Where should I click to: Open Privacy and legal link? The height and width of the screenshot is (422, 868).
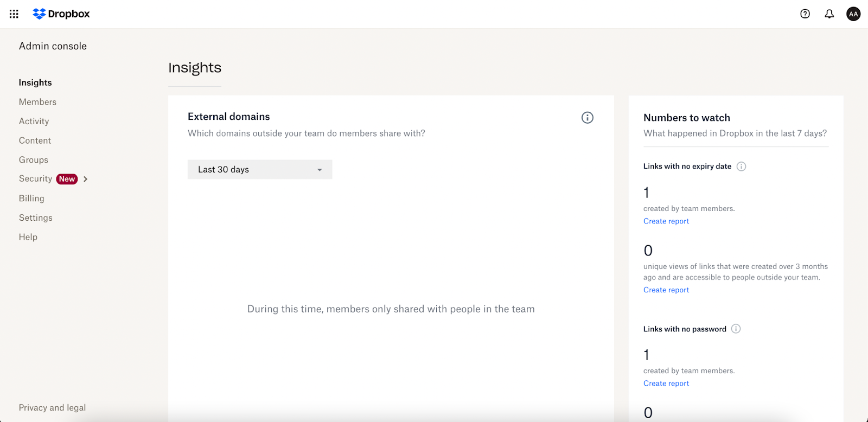tap(52, 408)
